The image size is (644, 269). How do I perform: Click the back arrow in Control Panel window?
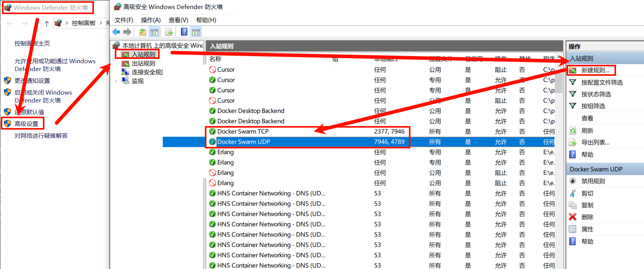point(10,24)
